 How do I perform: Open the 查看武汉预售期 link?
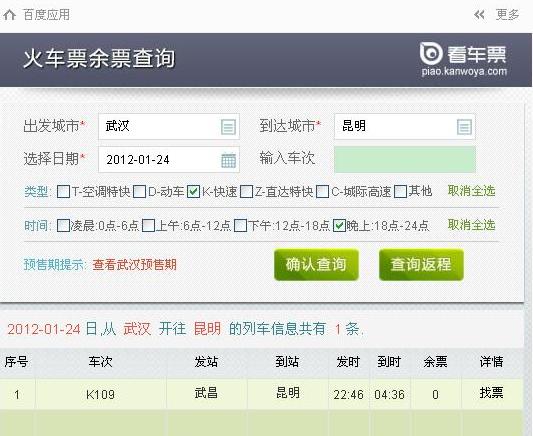click(135, 264)
